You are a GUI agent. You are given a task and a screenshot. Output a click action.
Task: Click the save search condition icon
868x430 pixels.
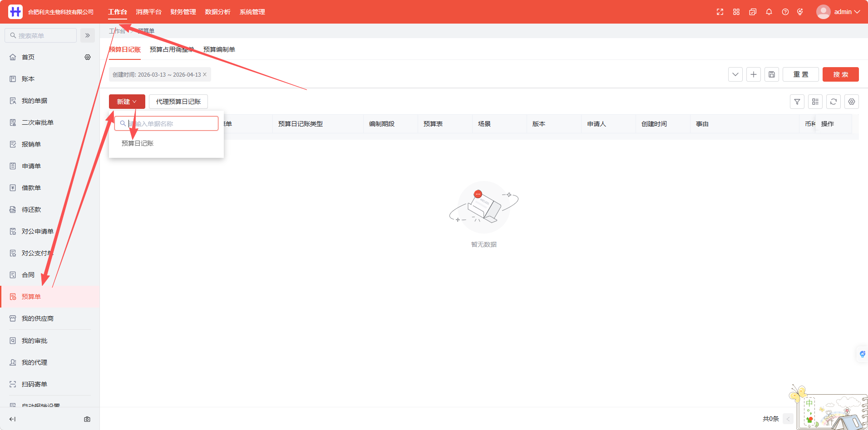(x=772, y=74)
